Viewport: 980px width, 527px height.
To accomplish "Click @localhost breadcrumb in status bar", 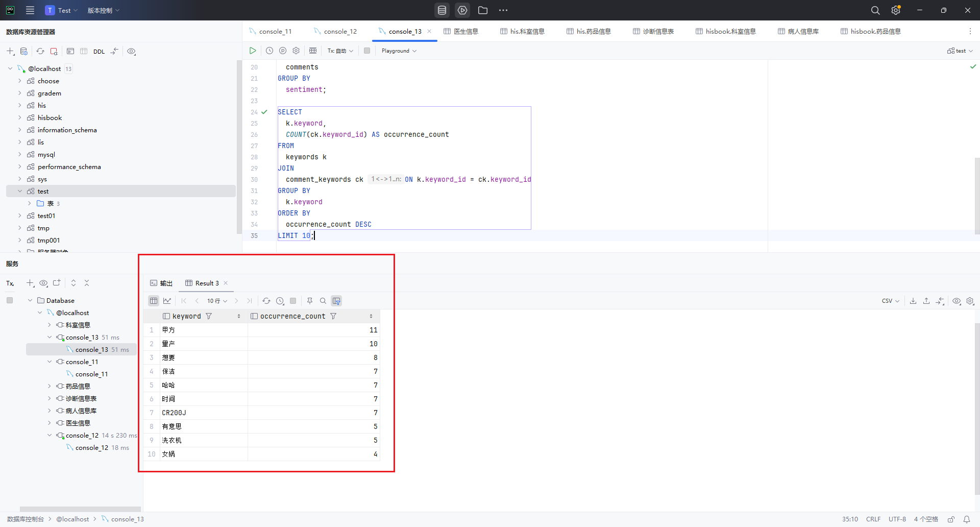I will (72, 519).
